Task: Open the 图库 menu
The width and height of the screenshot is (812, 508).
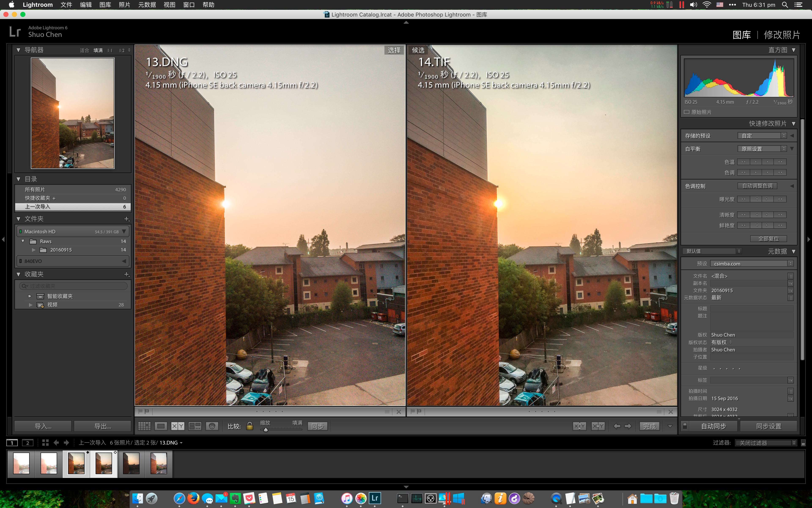Action: [105, 5]
